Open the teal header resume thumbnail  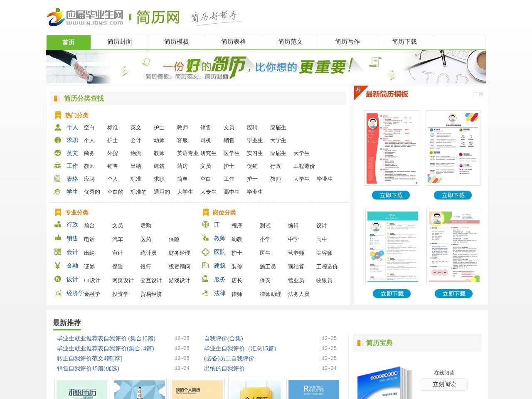393,246
